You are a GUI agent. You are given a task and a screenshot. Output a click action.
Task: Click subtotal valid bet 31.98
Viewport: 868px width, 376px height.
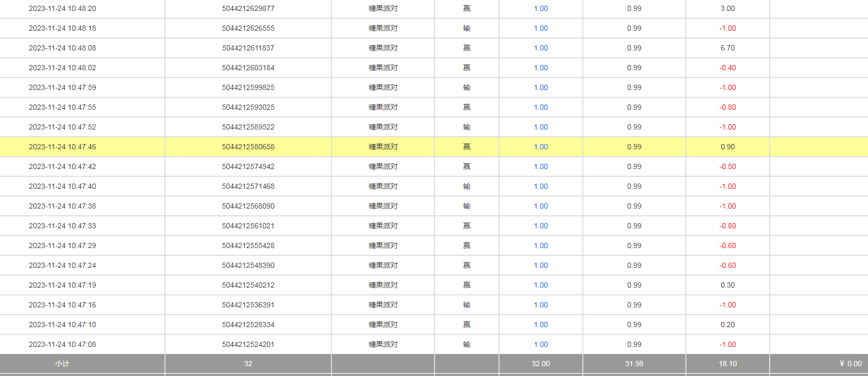click(x=634, y=364)
